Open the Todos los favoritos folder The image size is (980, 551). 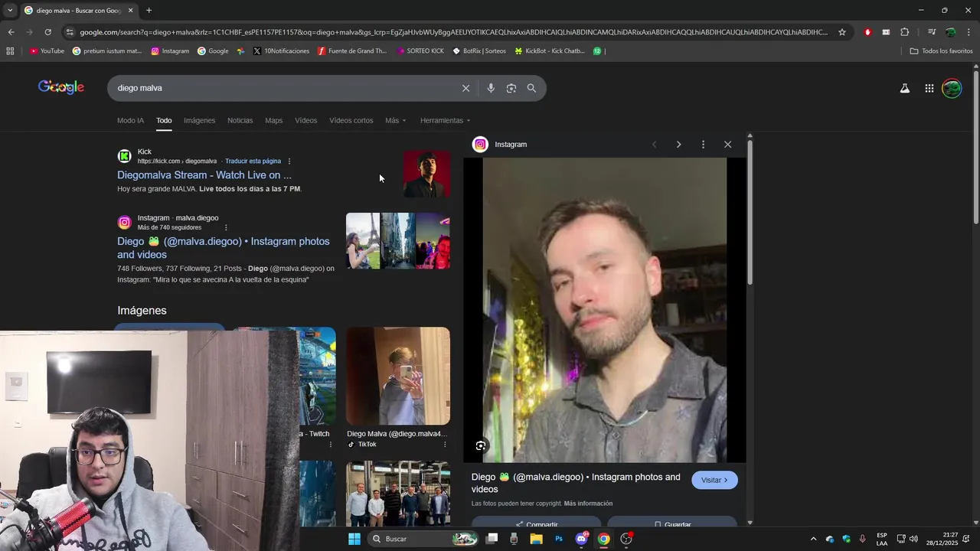941,51
